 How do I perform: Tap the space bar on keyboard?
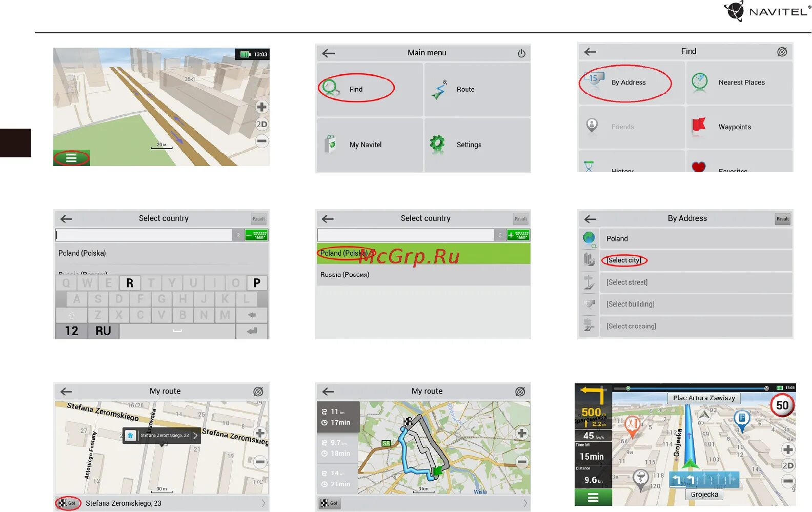pos(177,331)
